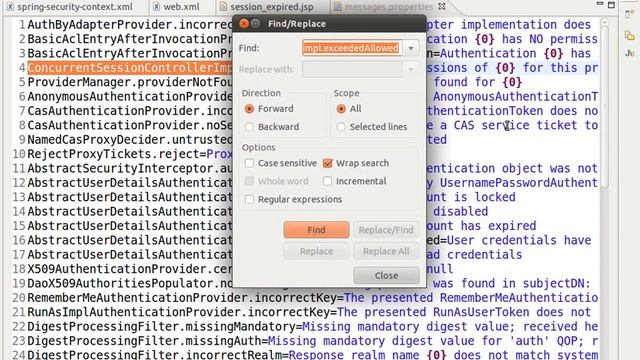Switch to spring-security-context.xml tab

tap(75, 7)
